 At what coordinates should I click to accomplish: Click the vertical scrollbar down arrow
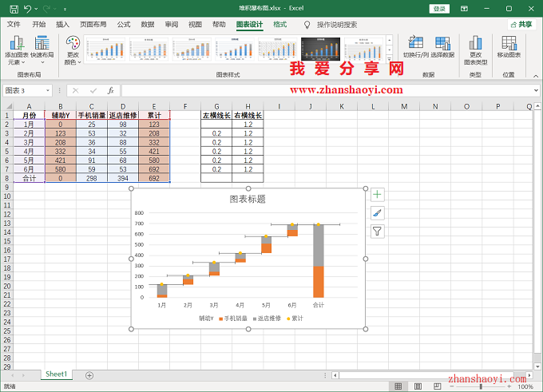point(537,366)
